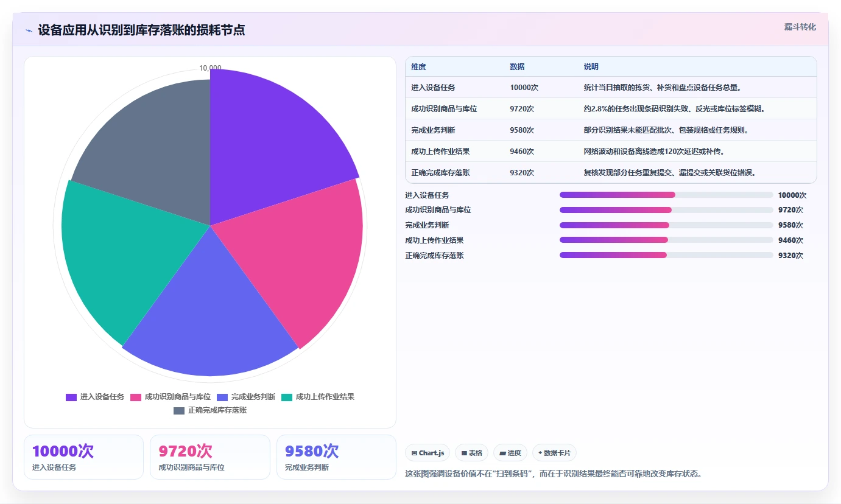Click the 成功识别商品与库位 progress bar
The height and width of the screenshot is (504, 841).
point(666,210)
